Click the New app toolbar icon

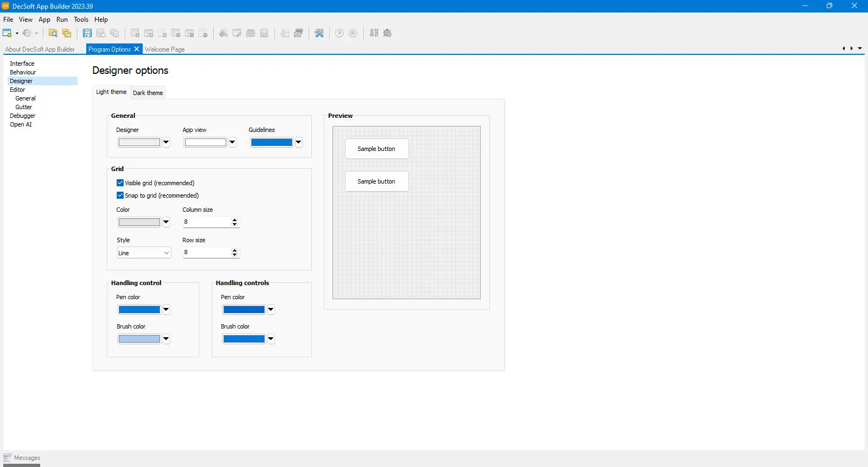pos(7,33)
